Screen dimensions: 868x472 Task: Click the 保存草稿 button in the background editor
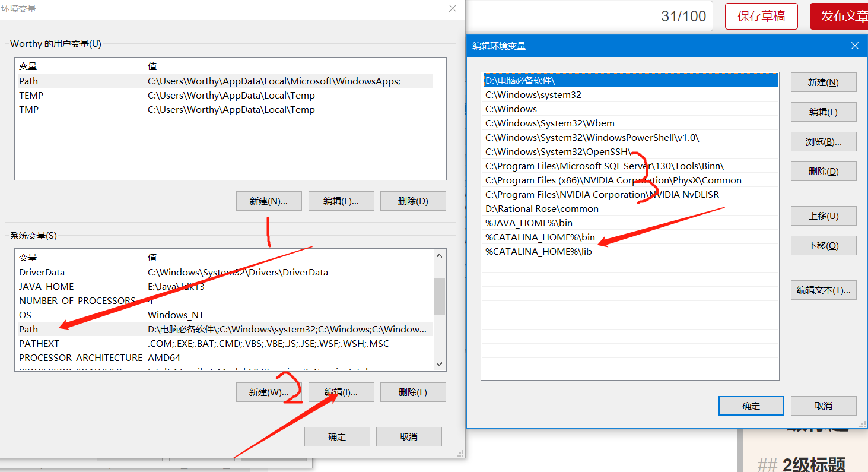[761, 16]
